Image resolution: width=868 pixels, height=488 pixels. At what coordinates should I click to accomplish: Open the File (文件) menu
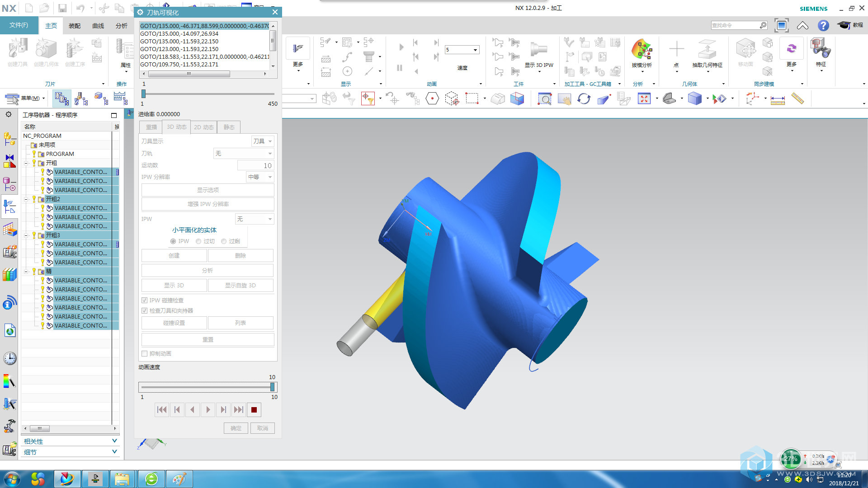coord(19,25)
